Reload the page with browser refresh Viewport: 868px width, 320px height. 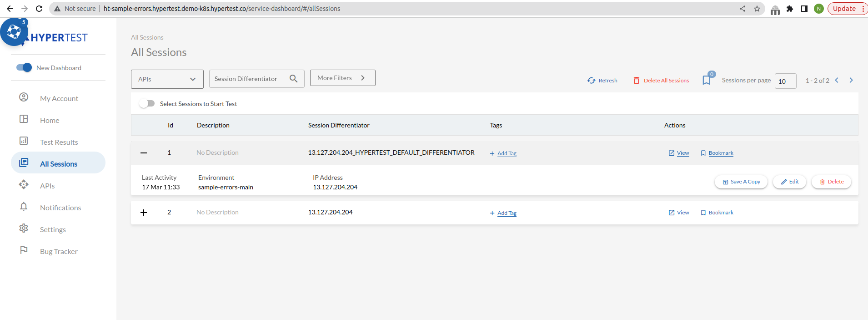coord(39,9)
